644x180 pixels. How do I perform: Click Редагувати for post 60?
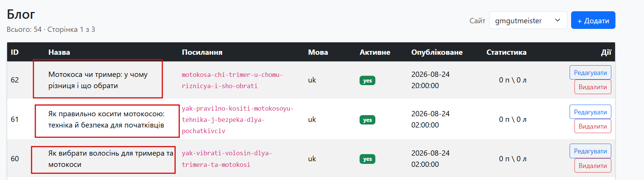(590, 151)
